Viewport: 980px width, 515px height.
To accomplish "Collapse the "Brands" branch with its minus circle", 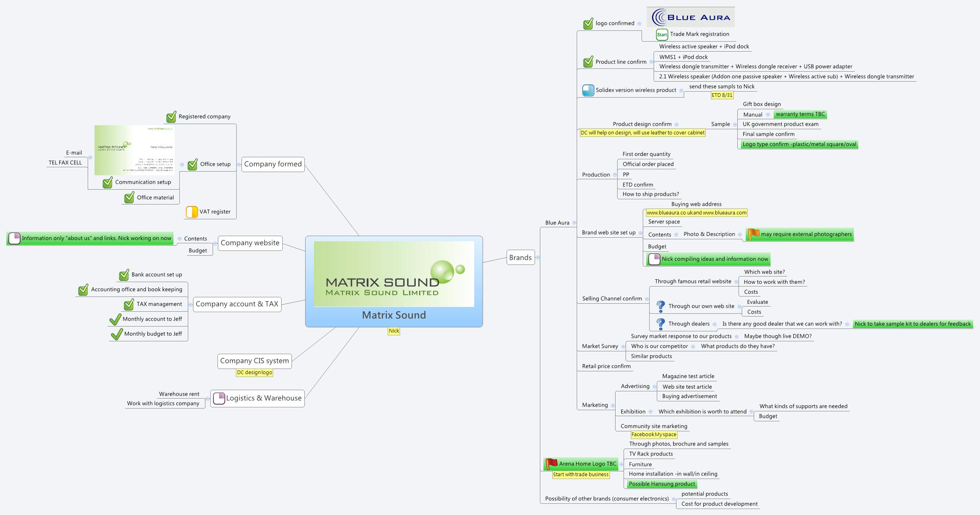I will coord(538,258).
